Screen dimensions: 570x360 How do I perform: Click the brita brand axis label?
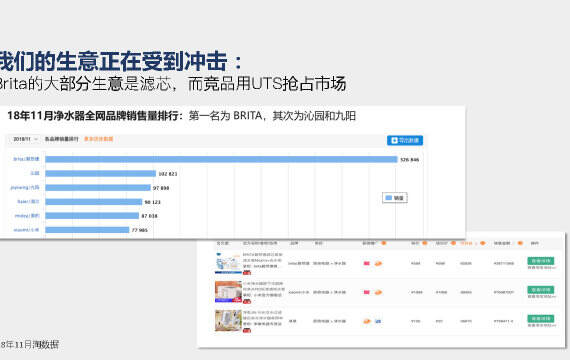[x=26, y=159]
